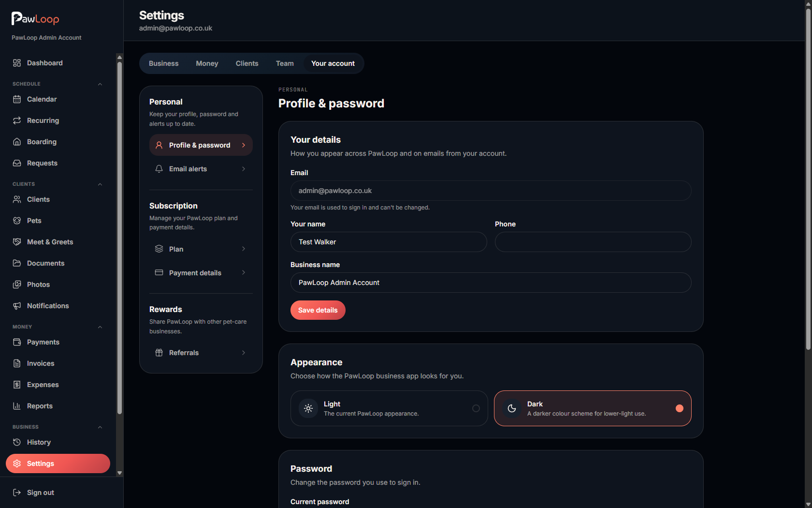Screen dimensions: 812x508
Task: Click the Boarding house icon
Action: pos(17,142)
